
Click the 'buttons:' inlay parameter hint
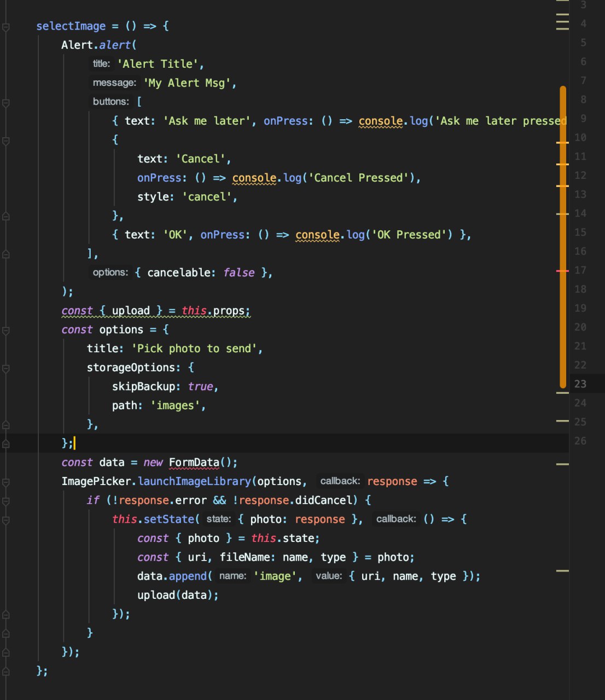coord(111,102)
